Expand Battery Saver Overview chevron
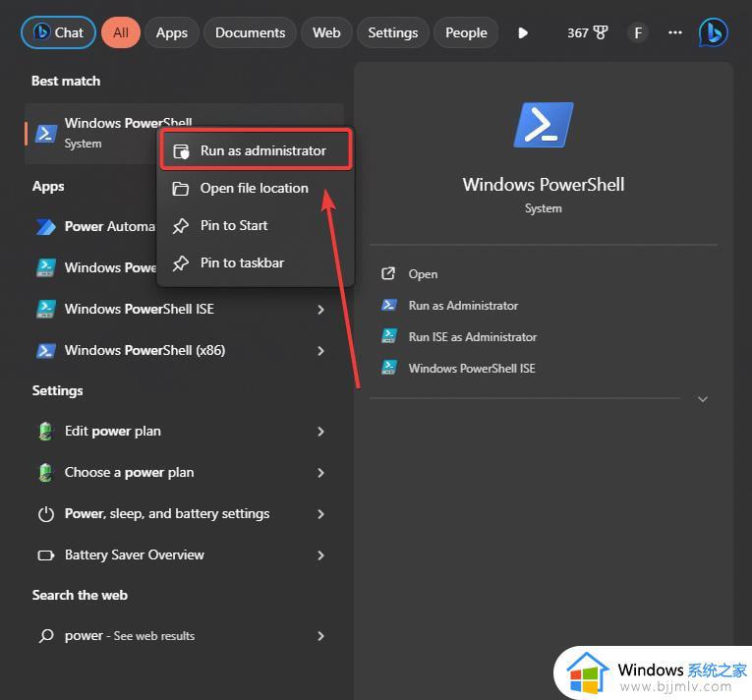The height and width of the screenshot is (700, 752). (x=320, y=555)
